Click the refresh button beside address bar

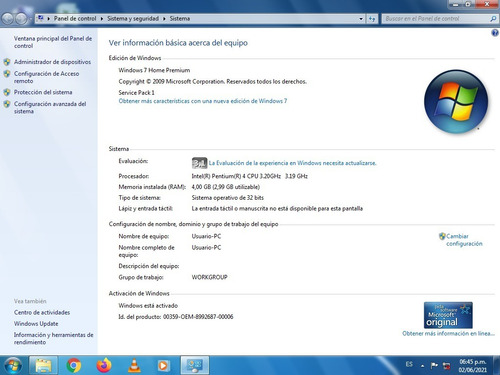coord(372,19)
